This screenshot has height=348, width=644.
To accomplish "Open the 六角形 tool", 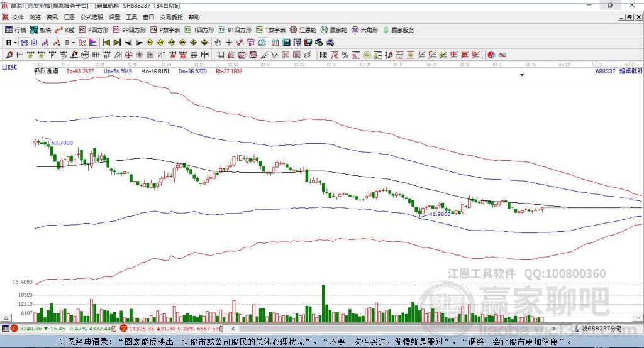I will (365, 30).
